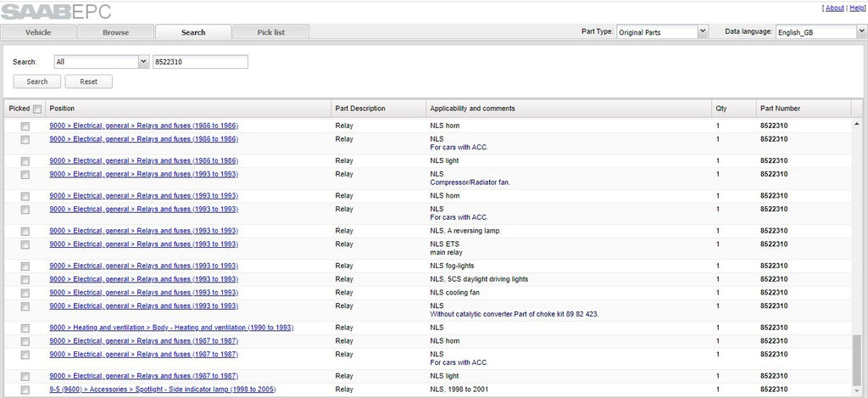Select 'NLS, A reversing lamp' comment text
The image size is (868, 398).
[x=465, y=231]
